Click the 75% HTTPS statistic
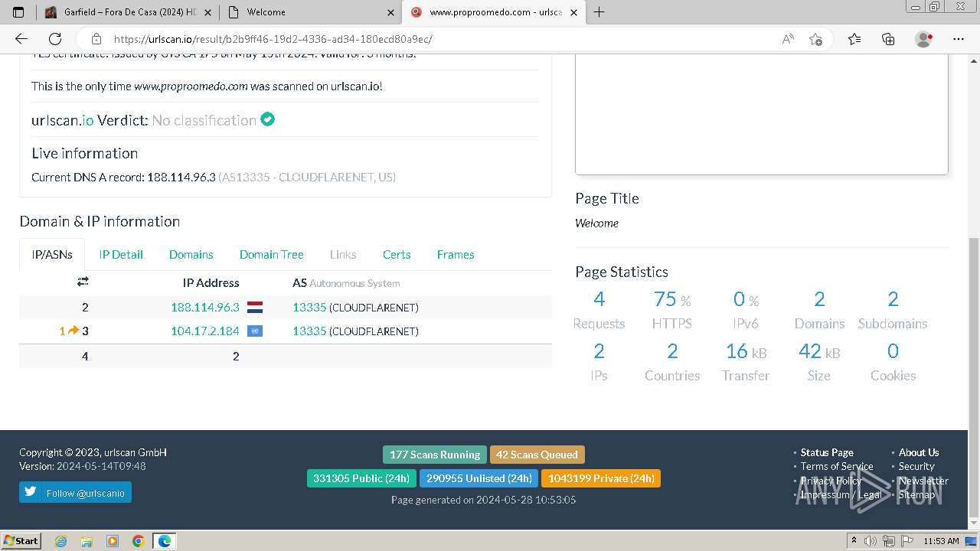The height and width of the screenshot is (551, 980). coord(672,310)
